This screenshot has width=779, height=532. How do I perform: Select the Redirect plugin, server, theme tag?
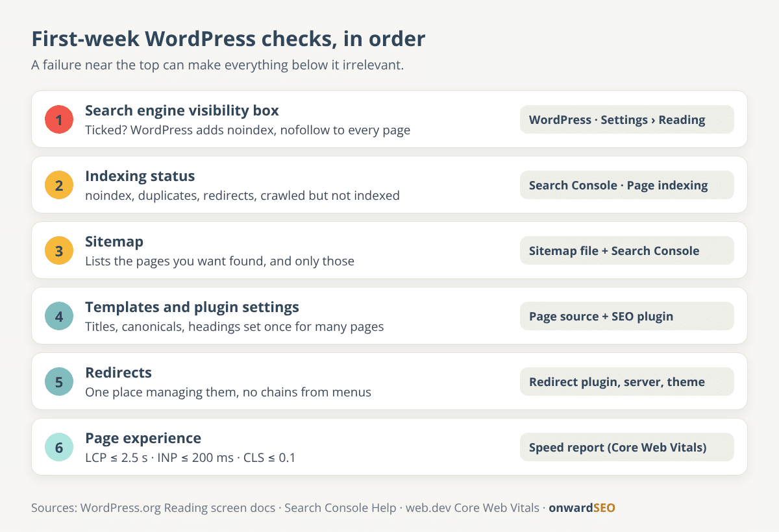pyautogui.click(x=626, y=381)
